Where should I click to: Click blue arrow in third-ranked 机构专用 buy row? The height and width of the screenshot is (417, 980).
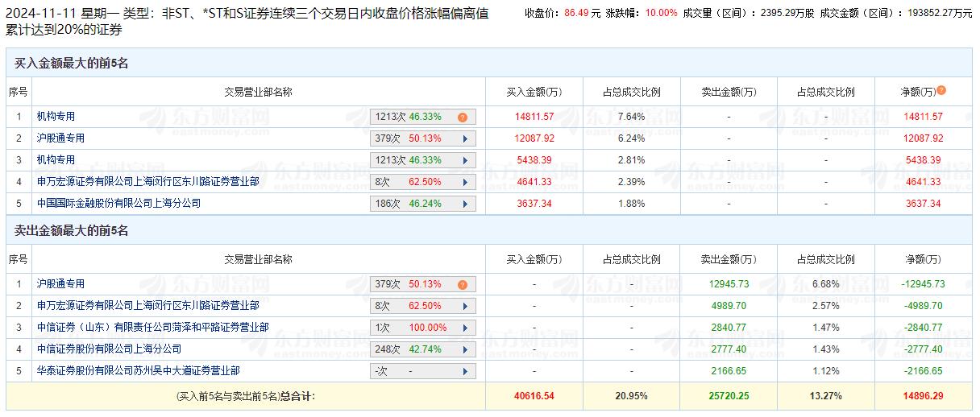pyautogui.click(x=465, y=160)
